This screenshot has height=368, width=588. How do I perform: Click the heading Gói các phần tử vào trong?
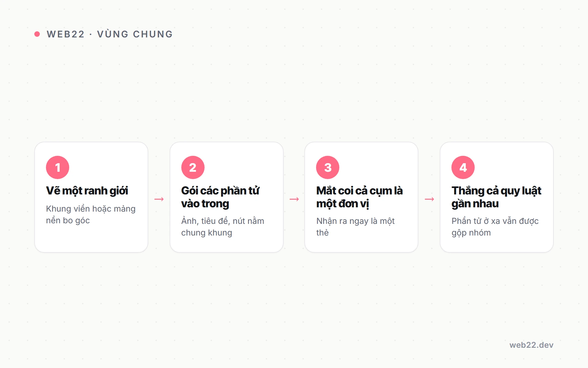click(x=220, y=197)
